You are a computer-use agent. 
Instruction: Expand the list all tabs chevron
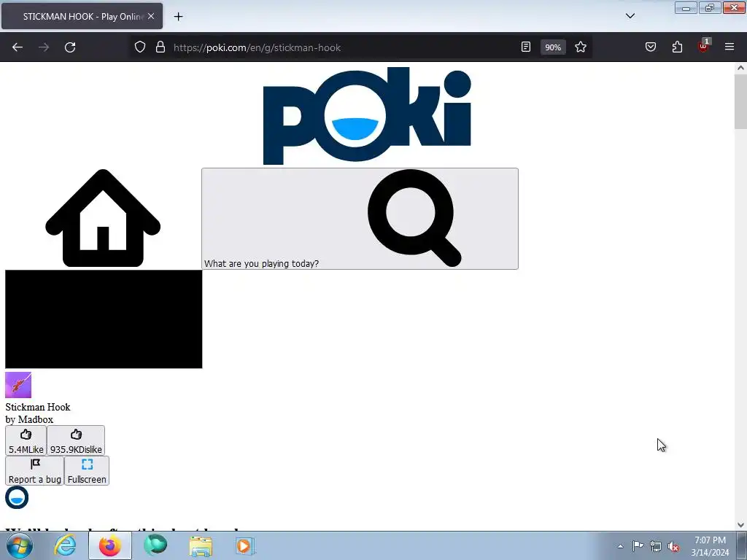630,16
